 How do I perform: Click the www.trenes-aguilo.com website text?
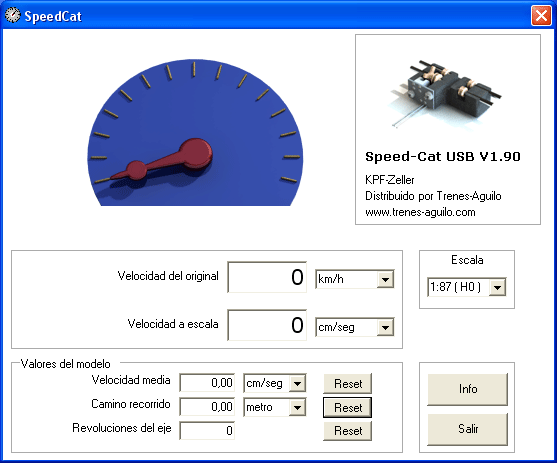pyautogui.click(x=420, y=212)
